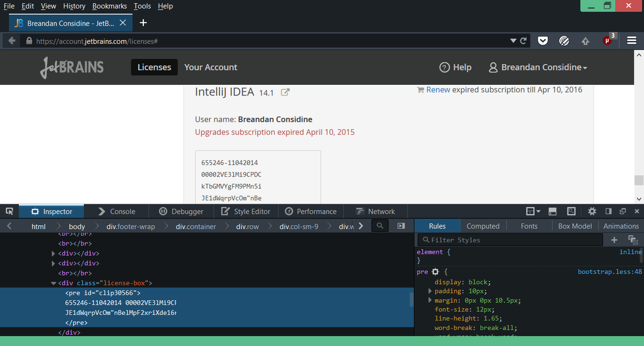Open the Breandan Considine account dropdown
Screen dimensions: 644x346
[538, 67]
